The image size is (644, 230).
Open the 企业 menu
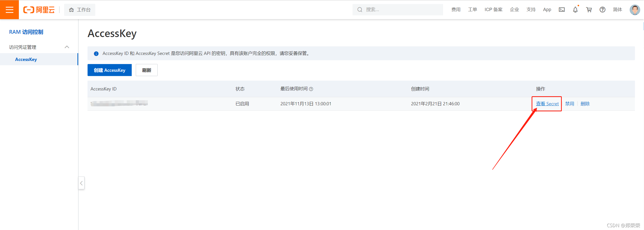coord(514,10)
